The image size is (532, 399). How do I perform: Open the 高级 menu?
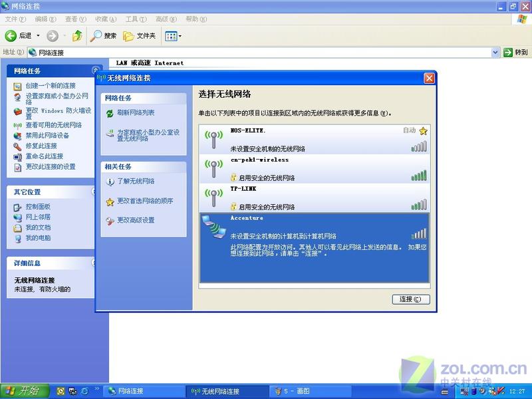166,19
